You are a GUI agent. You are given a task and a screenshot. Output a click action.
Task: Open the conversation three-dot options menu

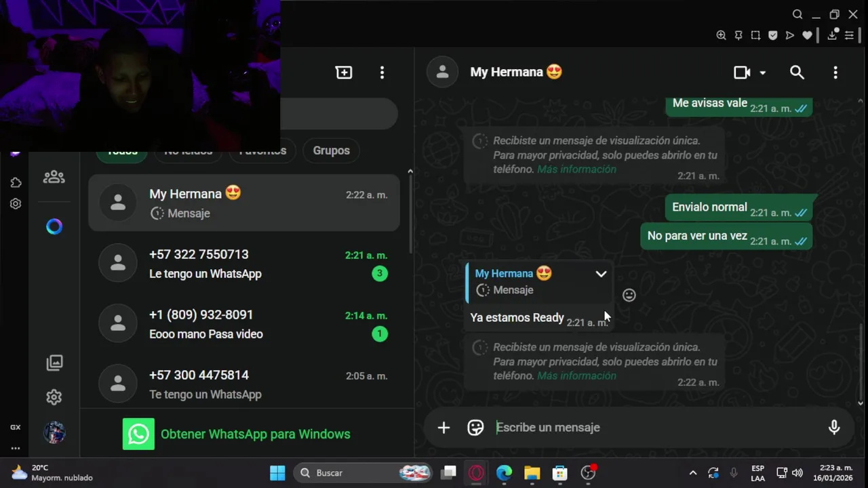tap(835, 73)
